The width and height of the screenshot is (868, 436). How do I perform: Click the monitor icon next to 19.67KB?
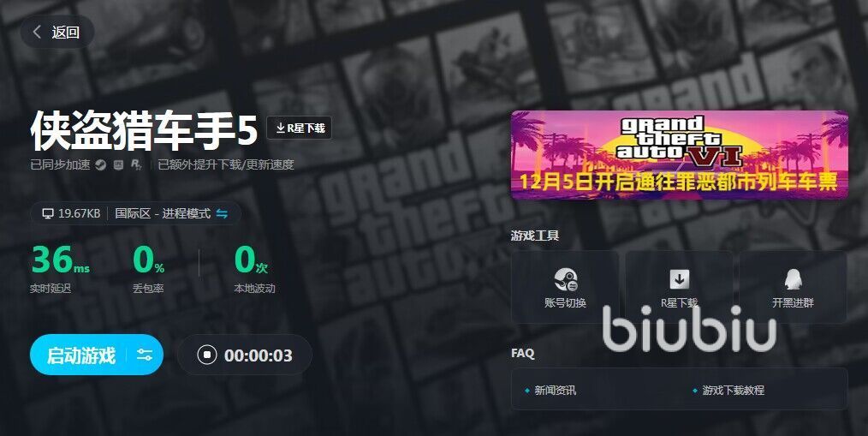click(48, 213)
